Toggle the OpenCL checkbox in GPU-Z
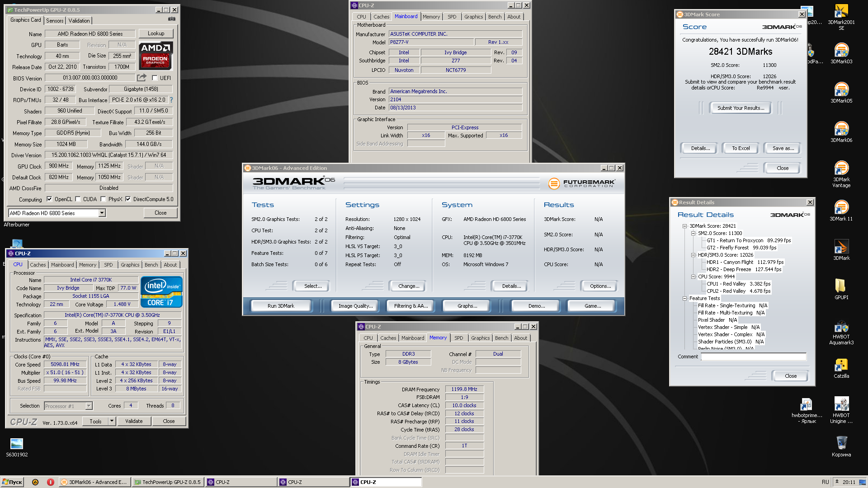Screen dimensions: 868x488 click(49, 199)
